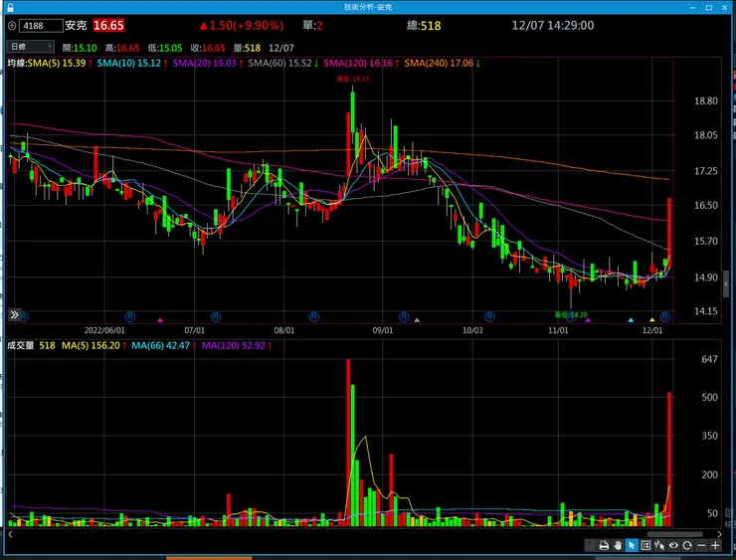Viewport: 736px width, 560px height.
Task: Click the lock icon in title bar
Action: click(10, 7)
